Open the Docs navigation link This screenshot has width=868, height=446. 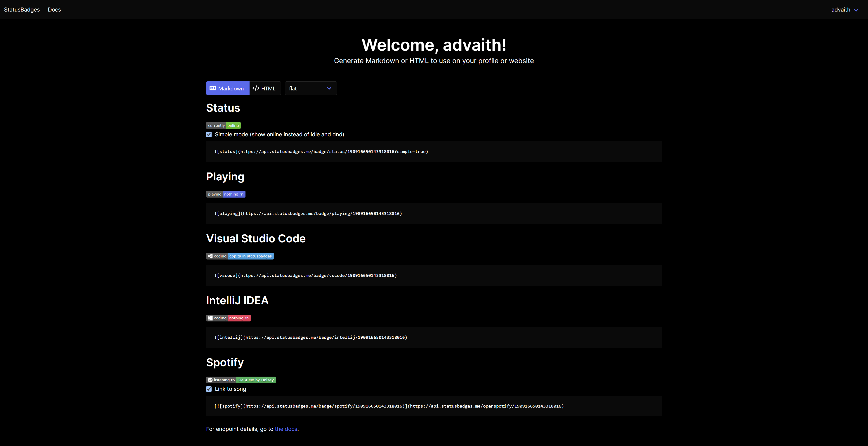[x=54, y=10]
